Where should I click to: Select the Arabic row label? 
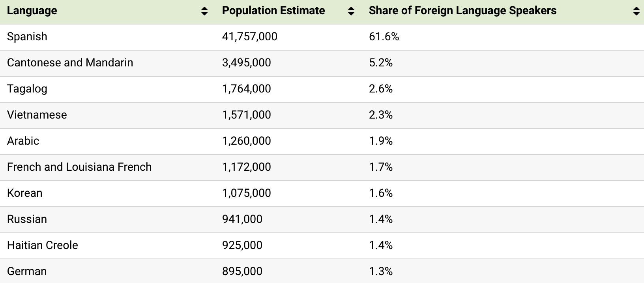pyautogui.click(x=23, y=141)
